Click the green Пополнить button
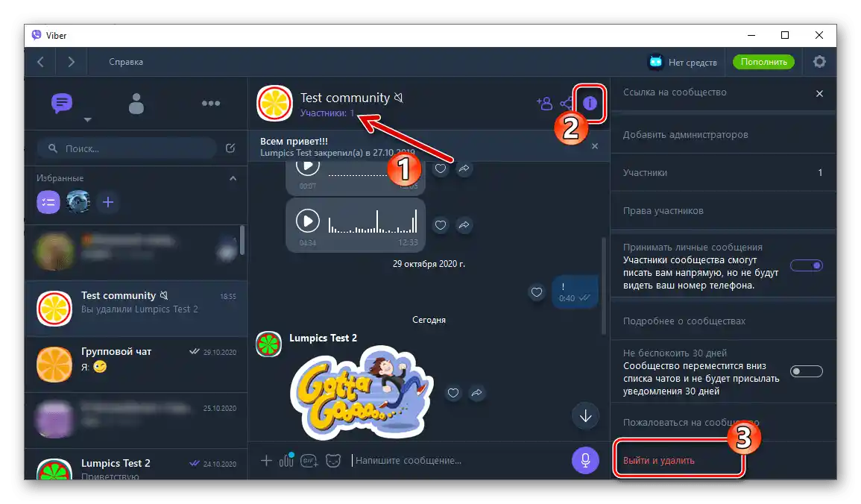 (x=763, y=61)
